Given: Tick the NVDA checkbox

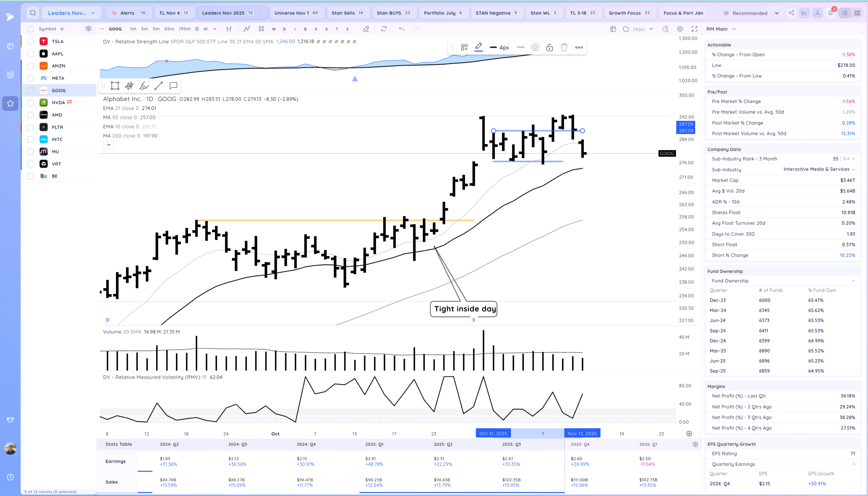Looking at the screenshot, I should (x=30, y=102).
